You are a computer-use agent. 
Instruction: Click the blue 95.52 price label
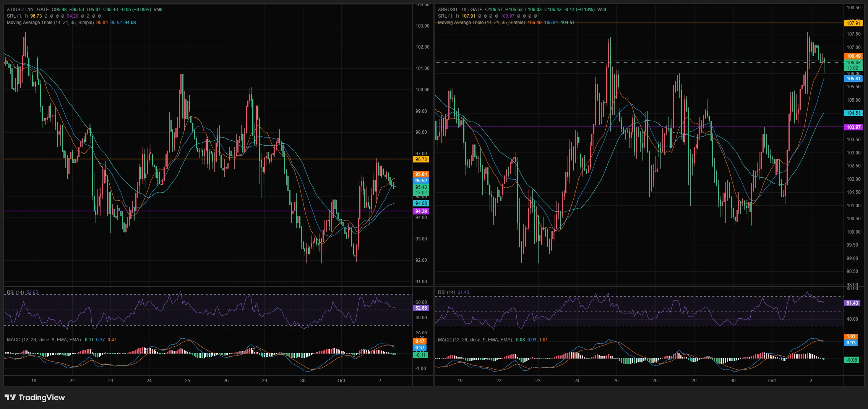tap(421, 181)
